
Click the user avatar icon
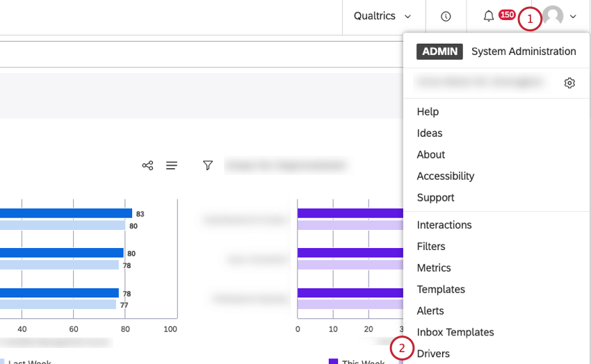point(553,16)
